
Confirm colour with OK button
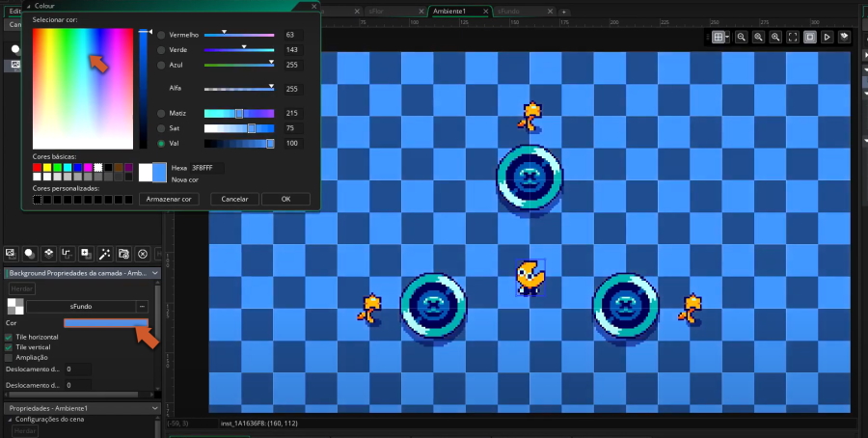tap(285, 199)
